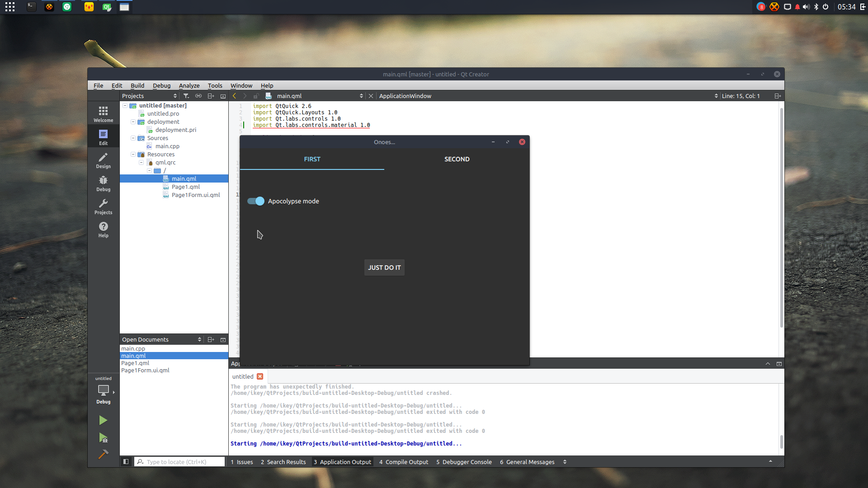Switch to Edit mode in sidebar

(104, 137)
